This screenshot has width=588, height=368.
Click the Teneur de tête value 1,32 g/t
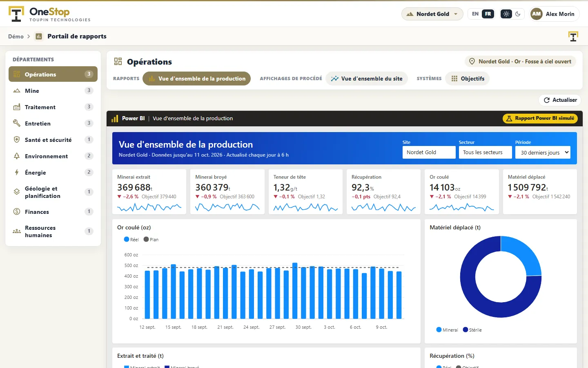tap(285, 187)
